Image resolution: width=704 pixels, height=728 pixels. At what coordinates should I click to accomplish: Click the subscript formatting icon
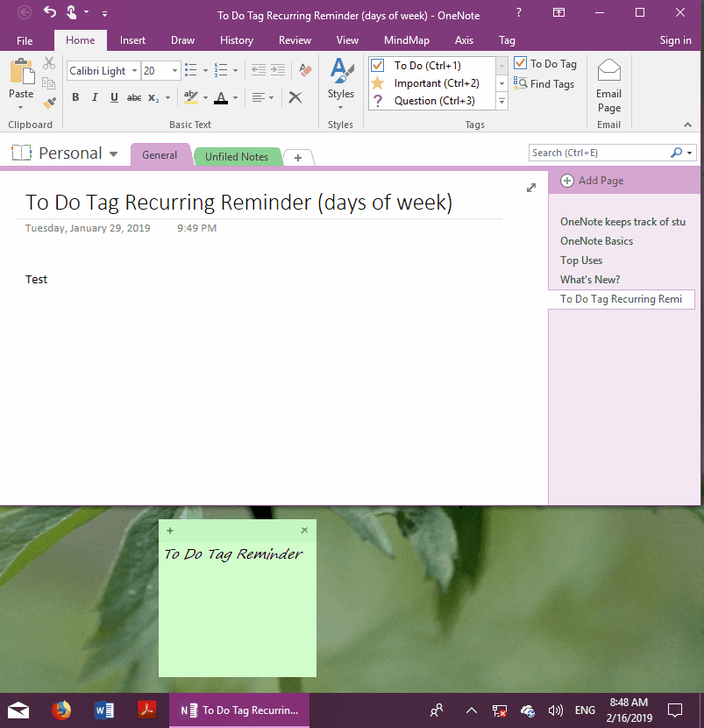pyautogui.click(x=153, y=97)
